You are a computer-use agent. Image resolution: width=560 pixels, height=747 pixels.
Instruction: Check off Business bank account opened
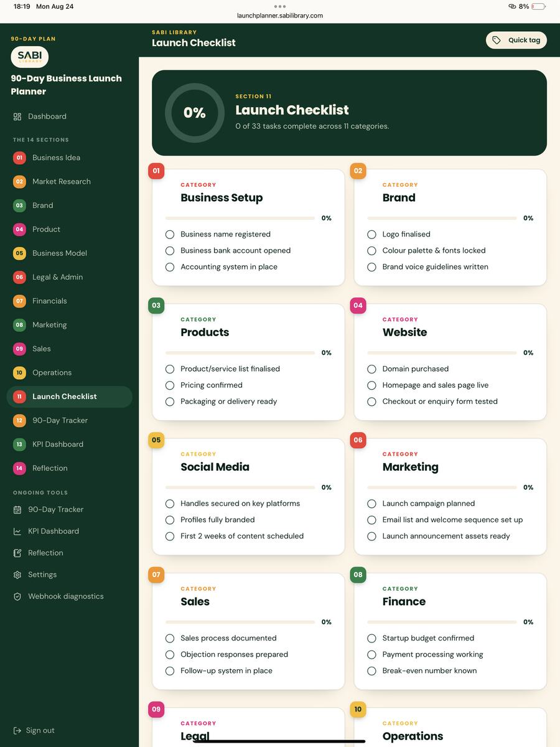coord(170,251)
